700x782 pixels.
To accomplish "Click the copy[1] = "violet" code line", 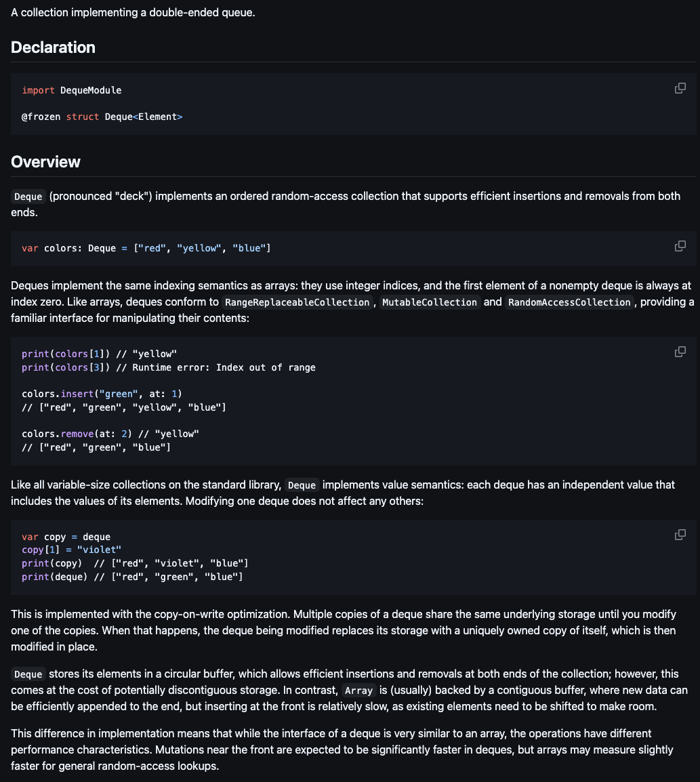I will coord(71,550).
